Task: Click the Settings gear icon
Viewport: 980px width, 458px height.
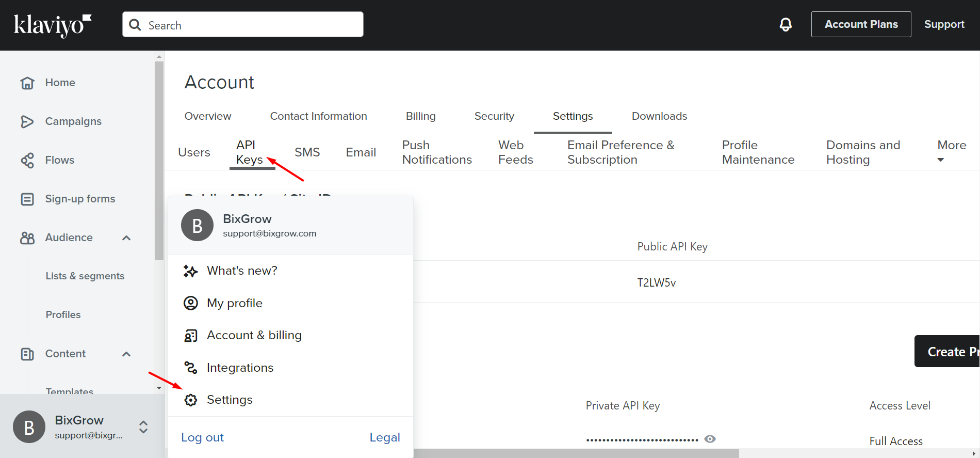Action: tap(191, 400)
